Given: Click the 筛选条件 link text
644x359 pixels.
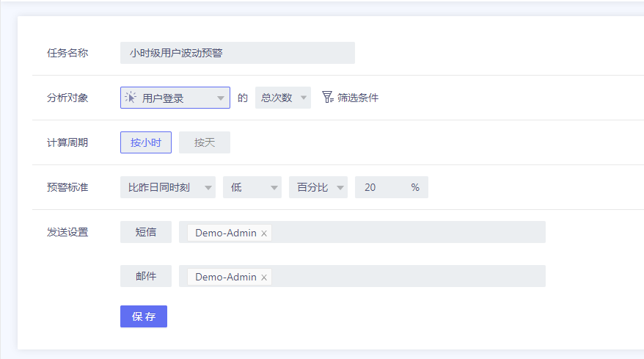Looking at the screenshot, I should click(x=358, y=98).
